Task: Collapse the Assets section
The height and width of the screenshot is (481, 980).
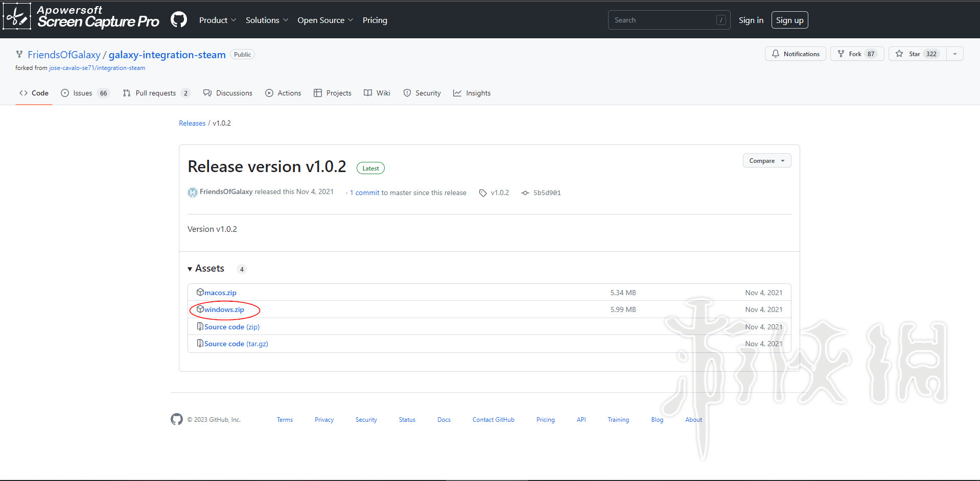Action: click(206, 268)
